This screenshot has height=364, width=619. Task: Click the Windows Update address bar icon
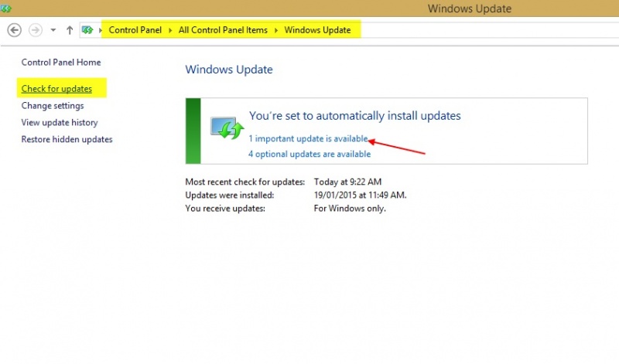87,30
